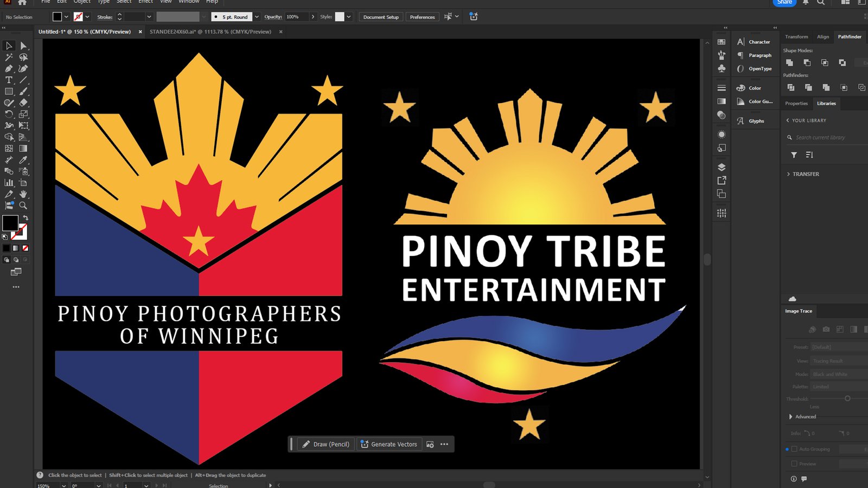The image size is (868, 488).
Task: Click the Minus Front shape mode icon
Action: (807, 63)
